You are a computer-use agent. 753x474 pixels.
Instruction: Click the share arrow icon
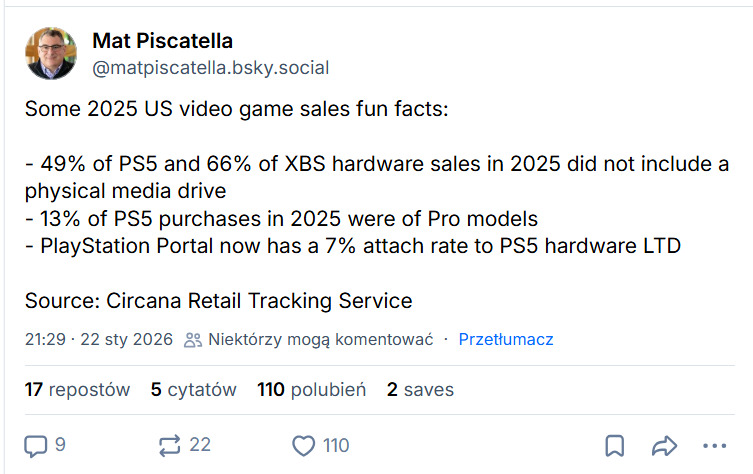pyautogui.click(x=665, y=445)
